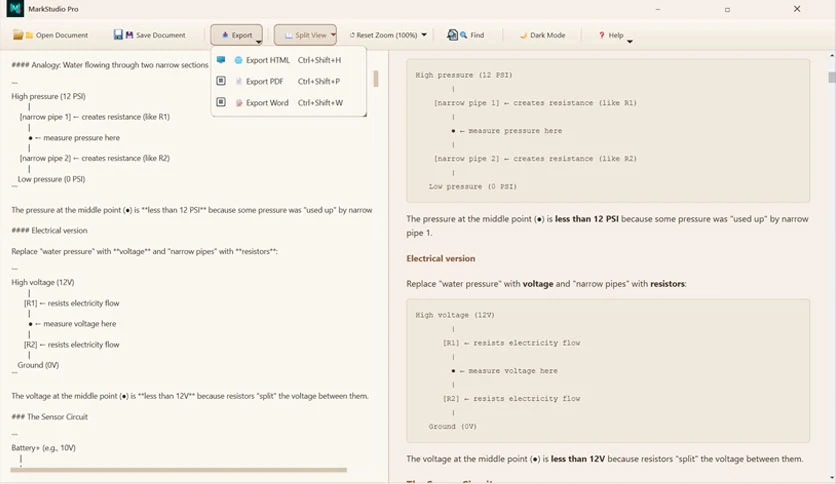Open the zoom level dropdown arrow
The image size is (836, 484).
pyautogui.click(x=424, y=35)
